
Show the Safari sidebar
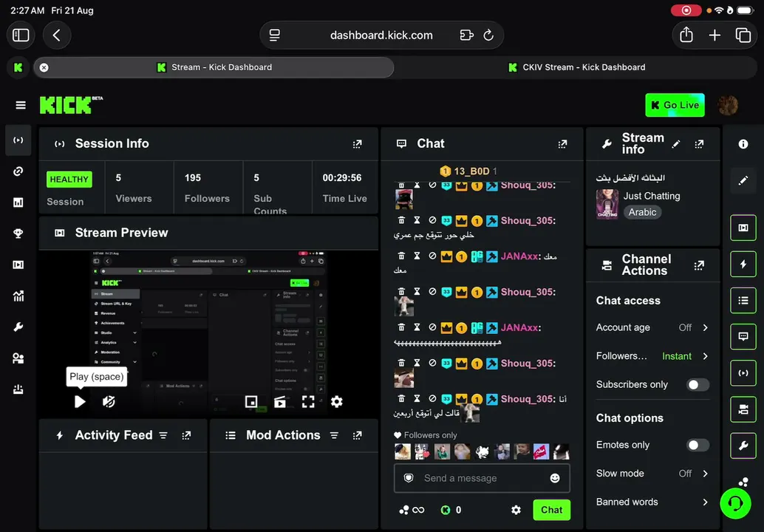(x=21, y=35)
